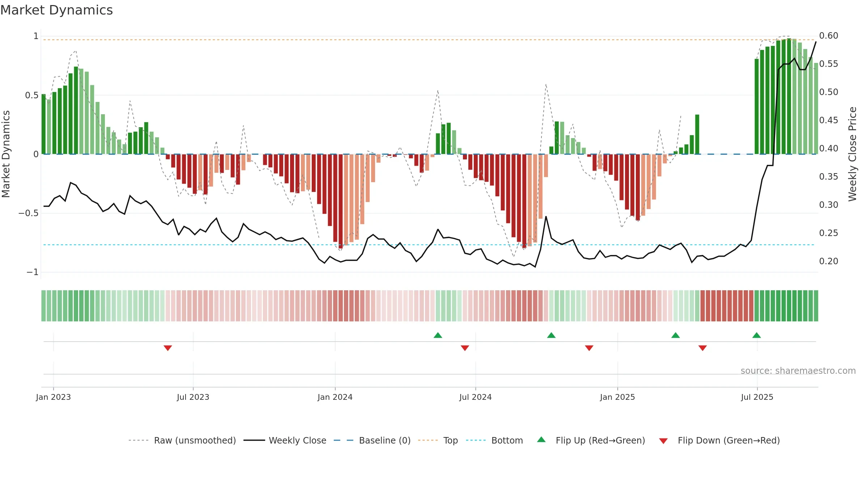Viewport: 868px width, 488px height.
Task: Toggle the Weekly Close legend entry
Action: pos(285,440)
